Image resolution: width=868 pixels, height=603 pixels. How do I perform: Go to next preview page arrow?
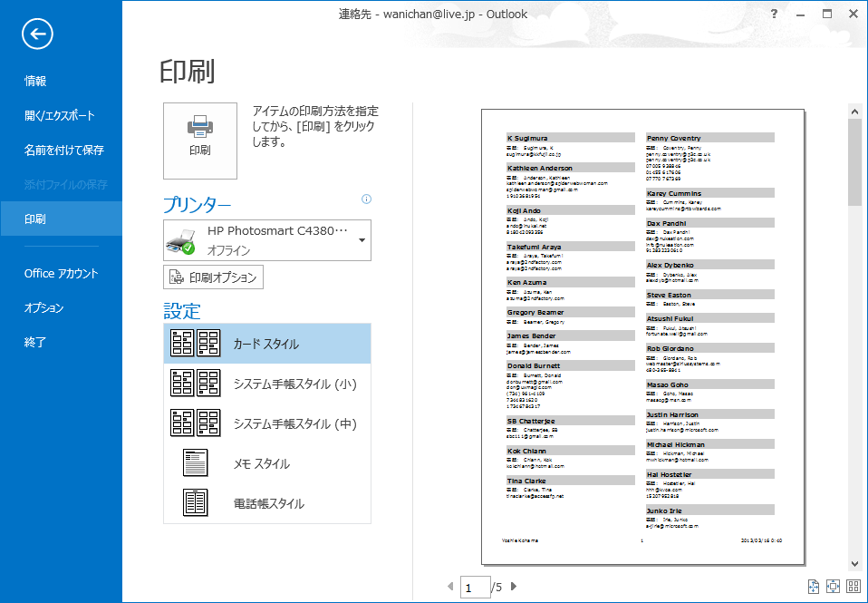(x=514, y=586)
